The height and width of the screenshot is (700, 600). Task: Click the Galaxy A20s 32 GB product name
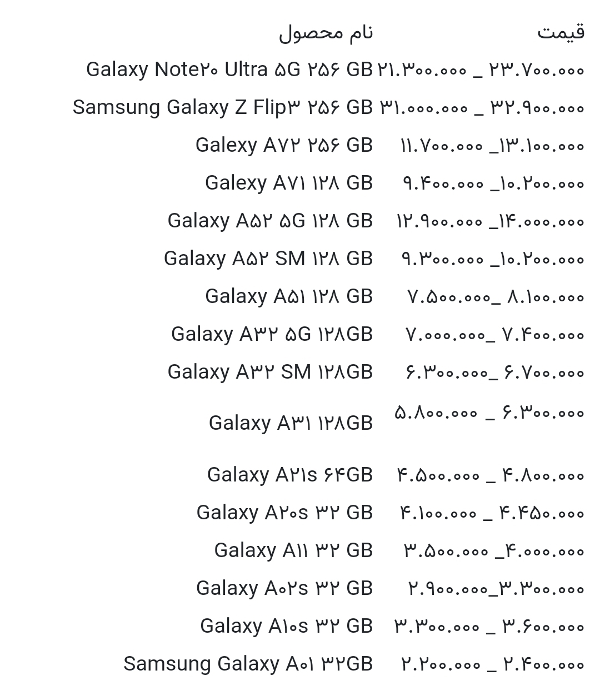pos(284,513)
